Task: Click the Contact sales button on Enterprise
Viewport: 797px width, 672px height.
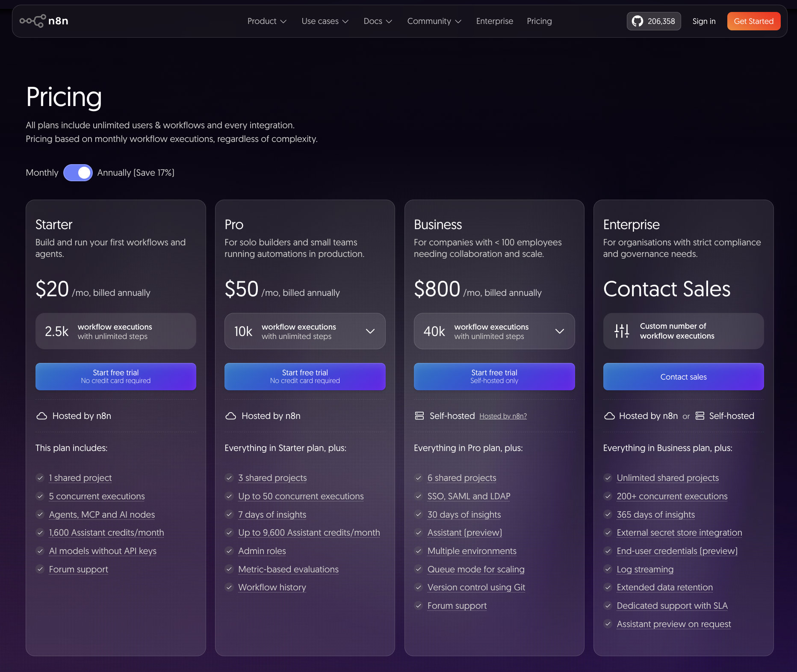Action: click(x=683, y=377)
